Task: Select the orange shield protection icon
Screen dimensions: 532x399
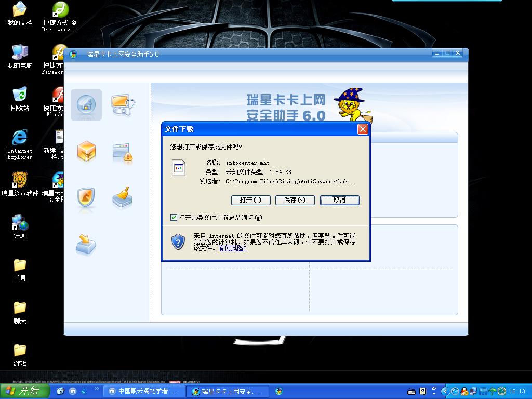Action: pos(86,197)
